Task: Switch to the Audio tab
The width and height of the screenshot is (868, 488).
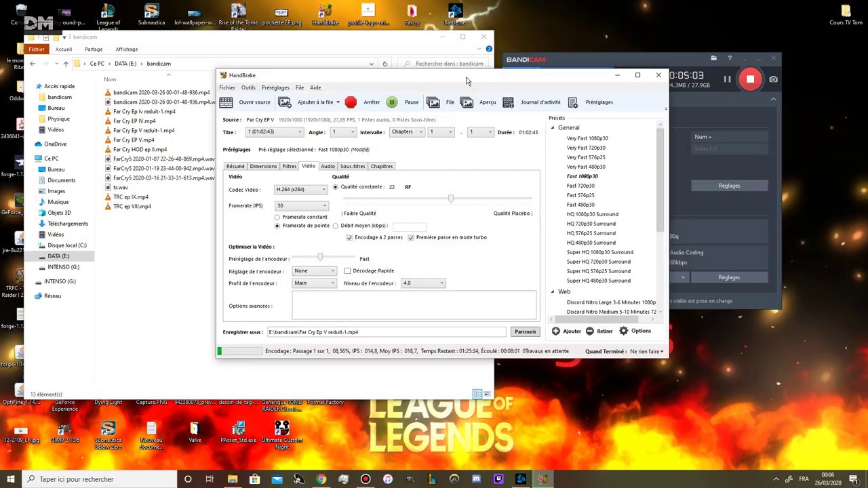Action: coord(328,166)
